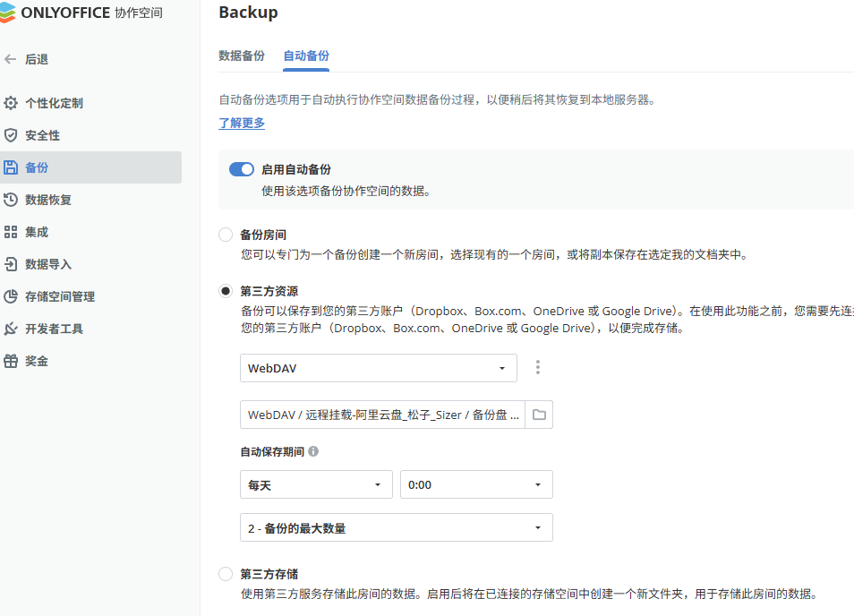The width and height of the screenshot is (854, 616).
Task: Expand the WebDAV service dropdown
Action: [378, 367]
